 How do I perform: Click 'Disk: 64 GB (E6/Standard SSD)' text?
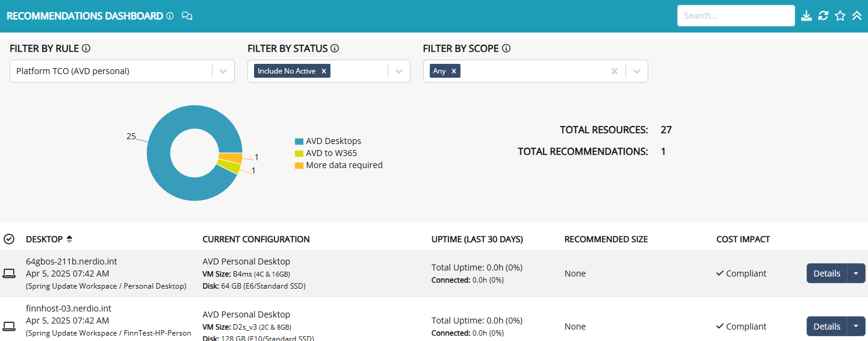tap(254, 286)
